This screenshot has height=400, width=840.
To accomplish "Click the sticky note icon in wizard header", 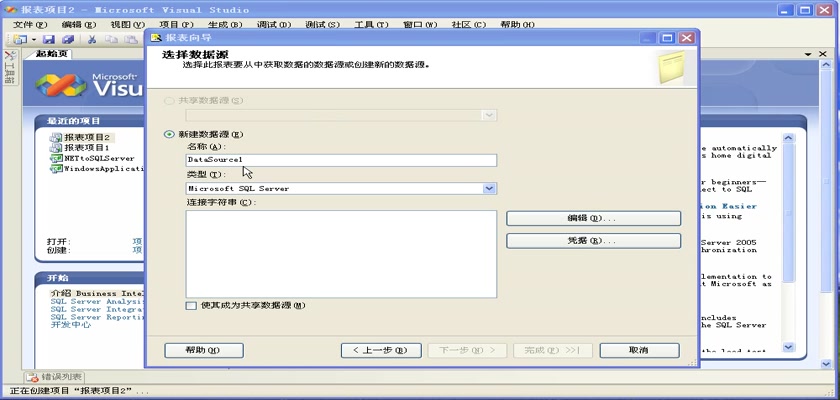I will point(672,67).
